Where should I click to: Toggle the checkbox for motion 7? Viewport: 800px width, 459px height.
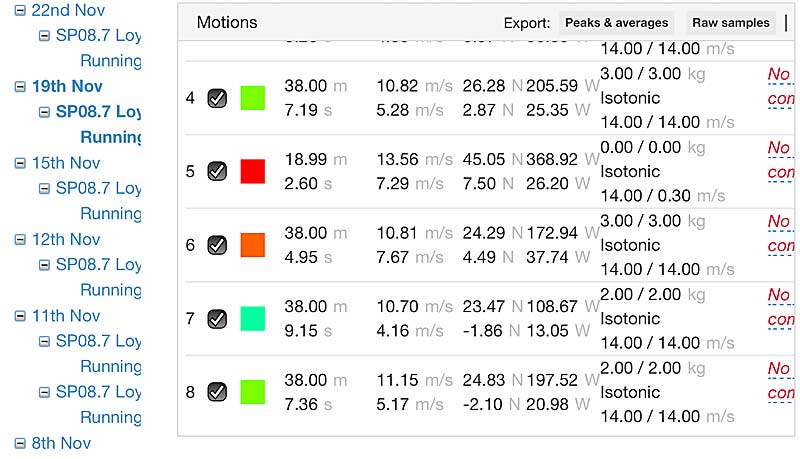click(217, 319)
